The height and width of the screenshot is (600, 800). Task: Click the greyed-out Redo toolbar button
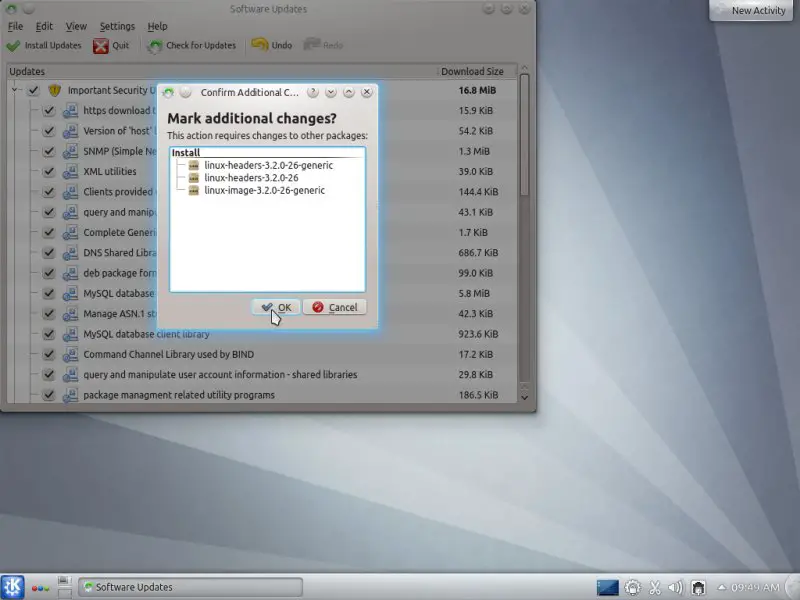pyautogui.click(x=323, y=45)
